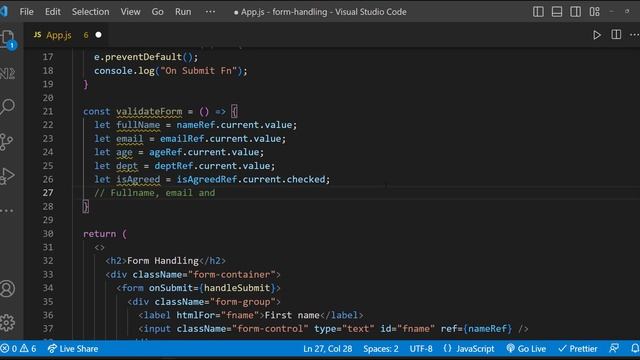This screenshot has width=640, height=360.
Task: Open the Go menu
Action: click(x=158, y=12)
